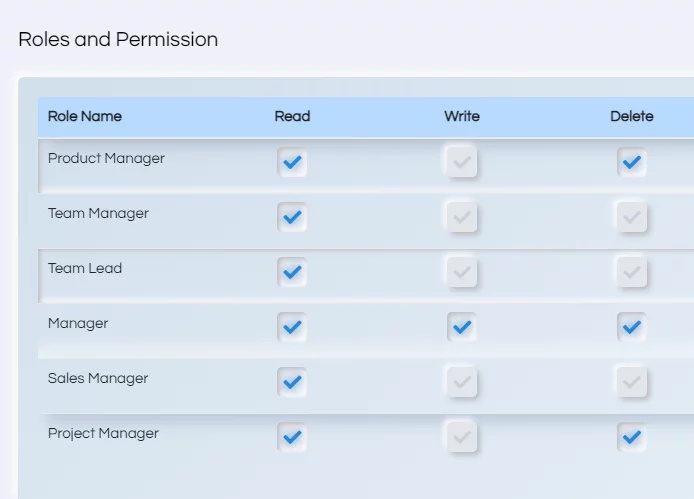The width and height of the screenshot is (694, 499).
Task: Click the Read column header
Action: [x=292, y=116]
